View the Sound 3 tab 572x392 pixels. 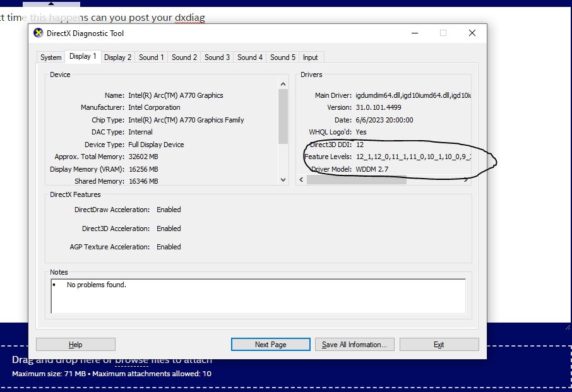click(217, 57)
